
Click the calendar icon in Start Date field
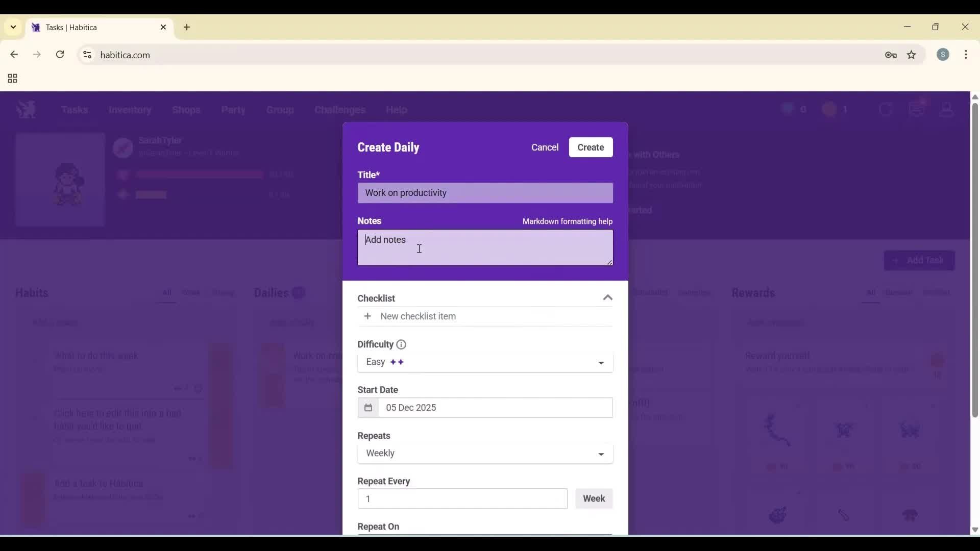pyautogui.click(x=369, y=408)
